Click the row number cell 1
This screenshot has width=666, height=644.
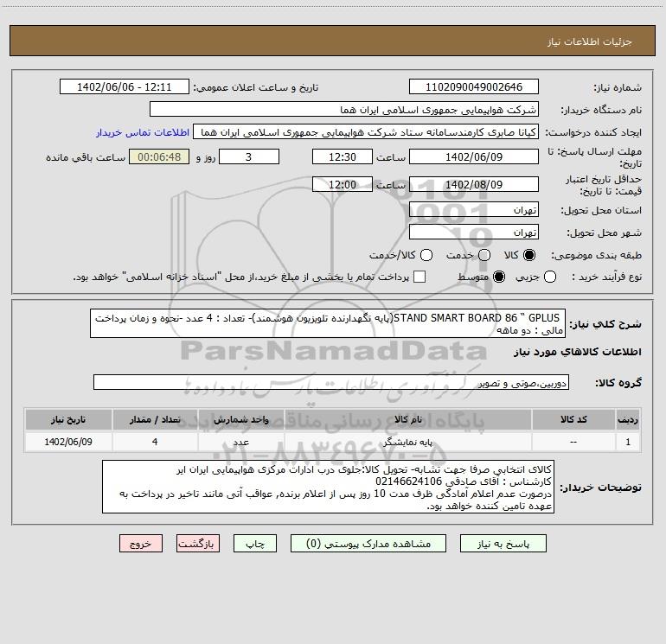[628, 442]
